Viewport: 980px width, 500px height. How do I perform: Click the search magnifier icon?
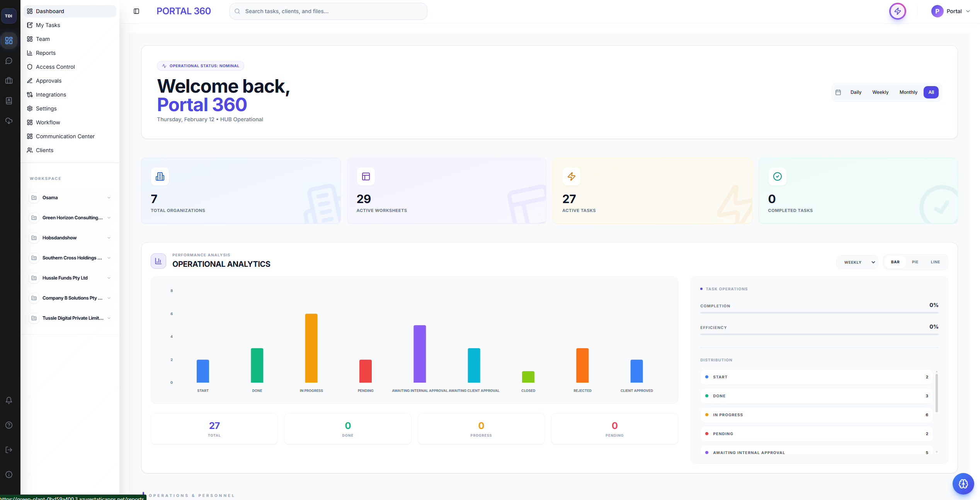[237, 11]
